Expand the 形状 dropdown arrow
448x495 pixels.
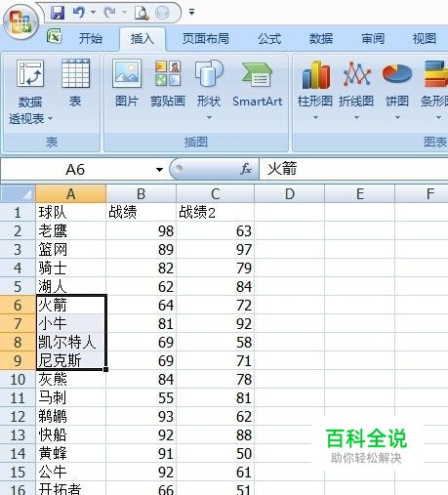click(209, 117)
